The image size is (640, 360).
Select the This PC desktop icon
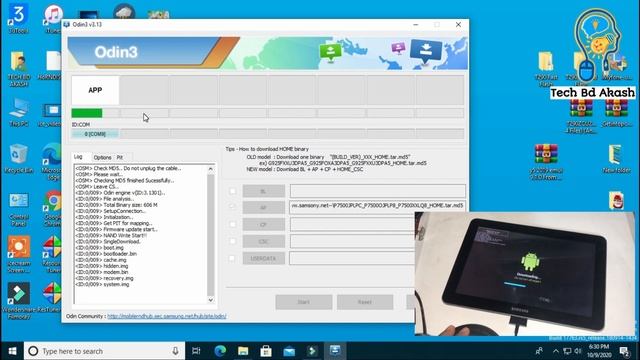(x=18, y=112)
